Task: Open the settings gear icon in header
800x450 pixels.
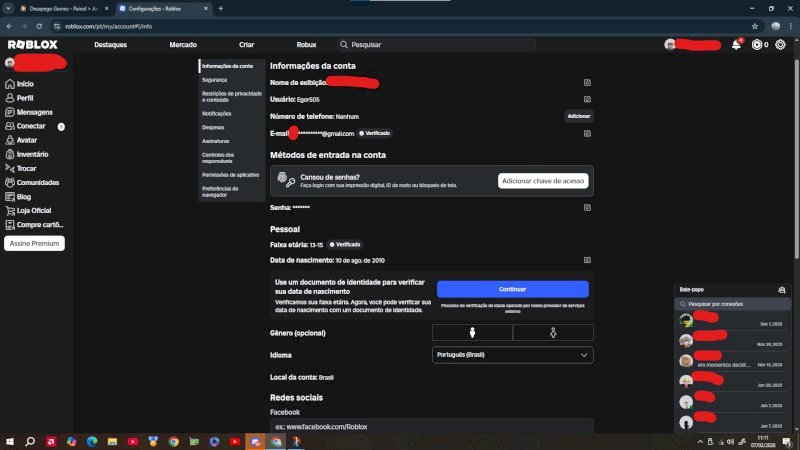Action: coord(782,45)
